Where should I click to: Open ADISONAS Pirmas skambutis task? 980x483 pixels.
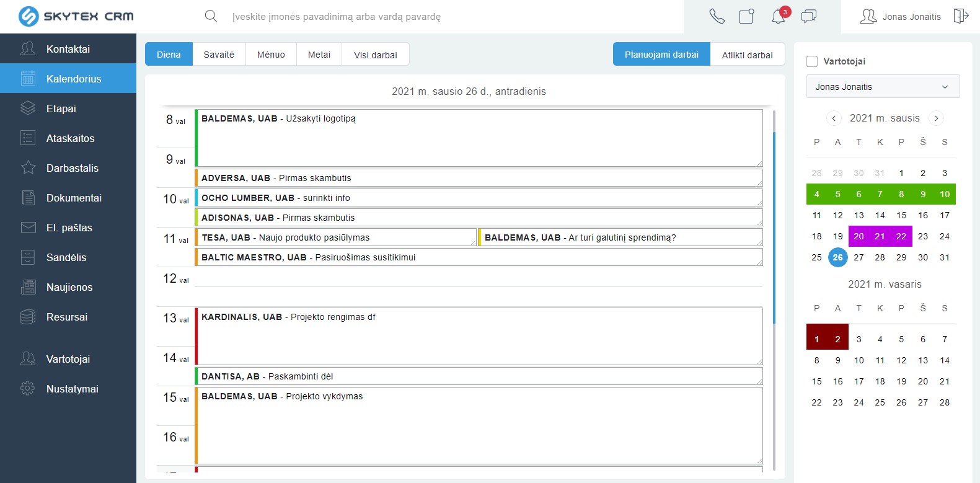point(479,218)
